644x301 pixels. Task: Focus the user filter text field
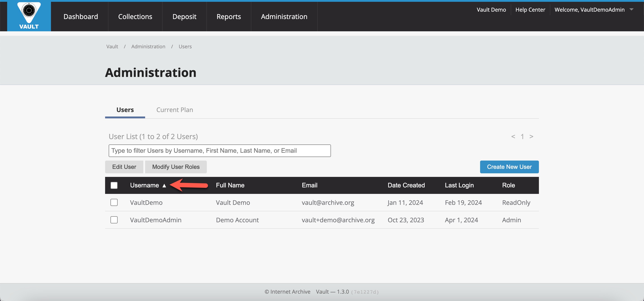coord(220,151)
